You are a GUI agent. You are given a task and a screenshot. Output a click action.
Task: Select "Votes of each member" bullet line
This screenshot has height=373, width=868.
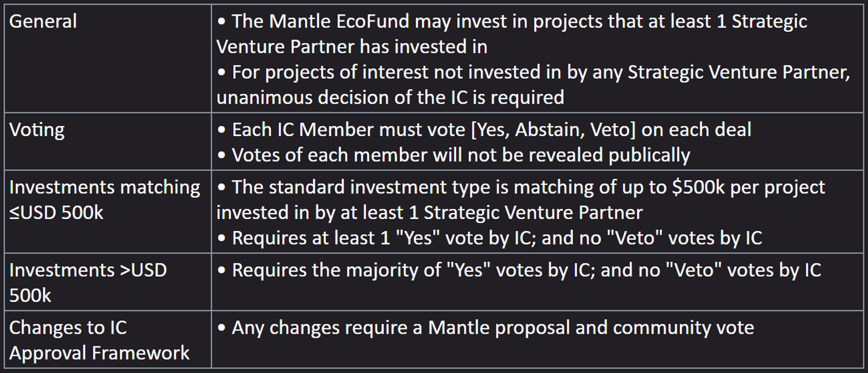[x=453, y=155]
